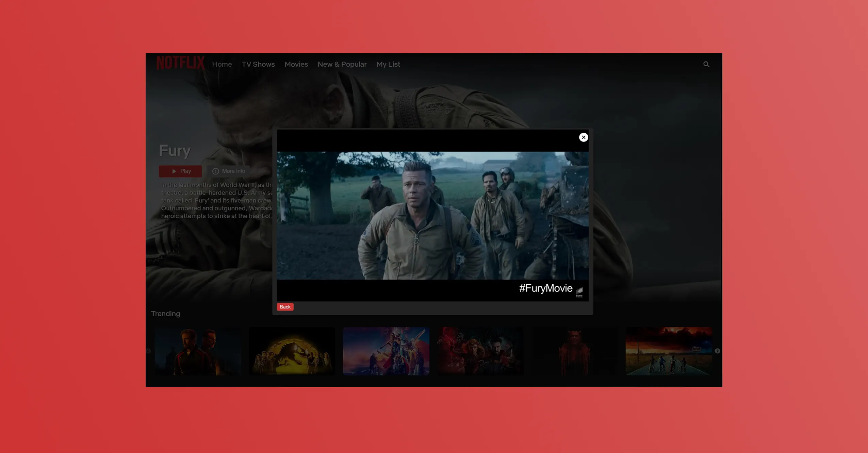Select the Movies menu item

click(296, 64)
